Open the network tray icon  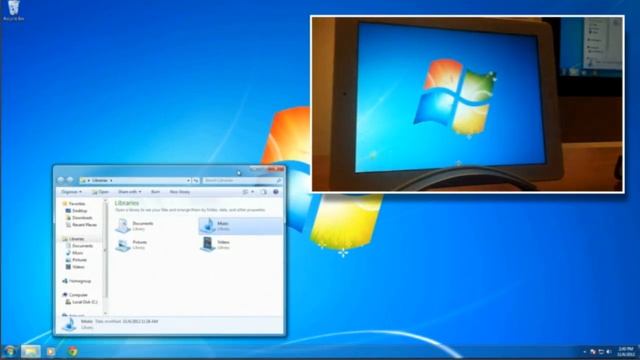(601, 351)
